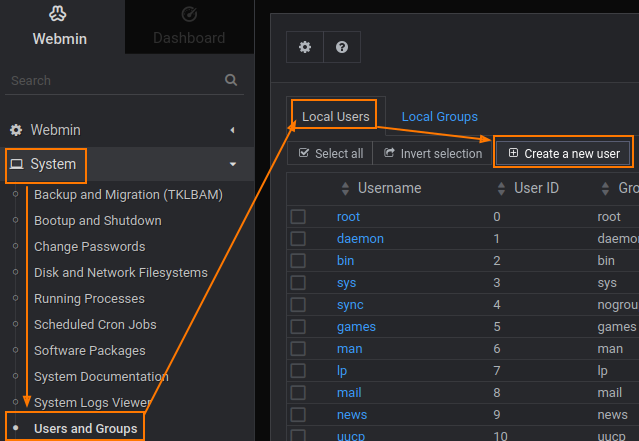Expand the Webmin section arrow
The width and height of the screenshot is (639, 441).
pos(232,130)
